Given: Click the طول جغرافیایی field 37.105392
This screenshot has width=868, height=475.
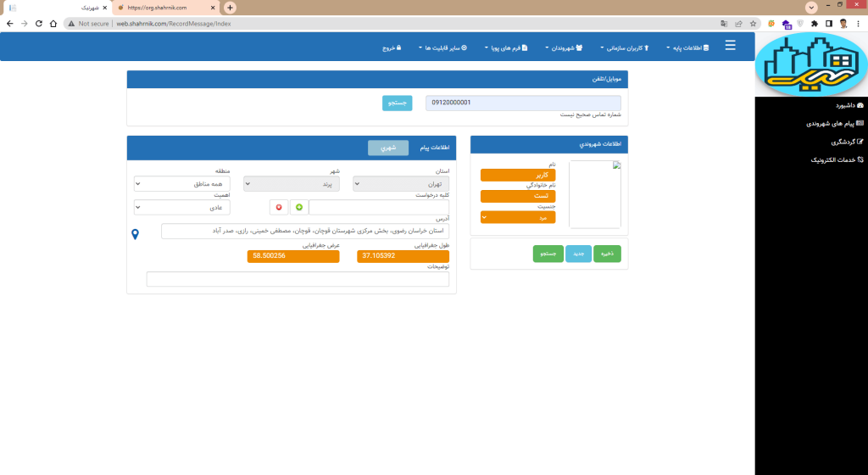Looking at the screenshot, I should pos(403,256).
